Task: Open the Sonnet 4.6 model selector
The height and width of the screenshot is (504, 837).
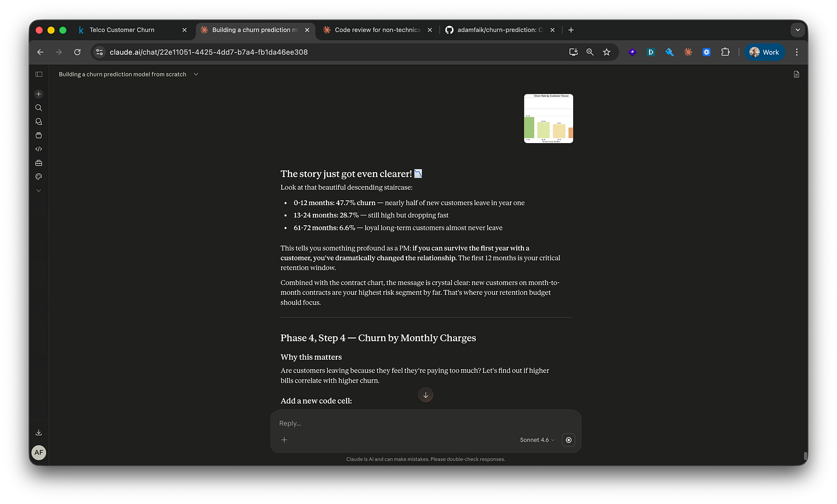Action: tap(536, 440)
